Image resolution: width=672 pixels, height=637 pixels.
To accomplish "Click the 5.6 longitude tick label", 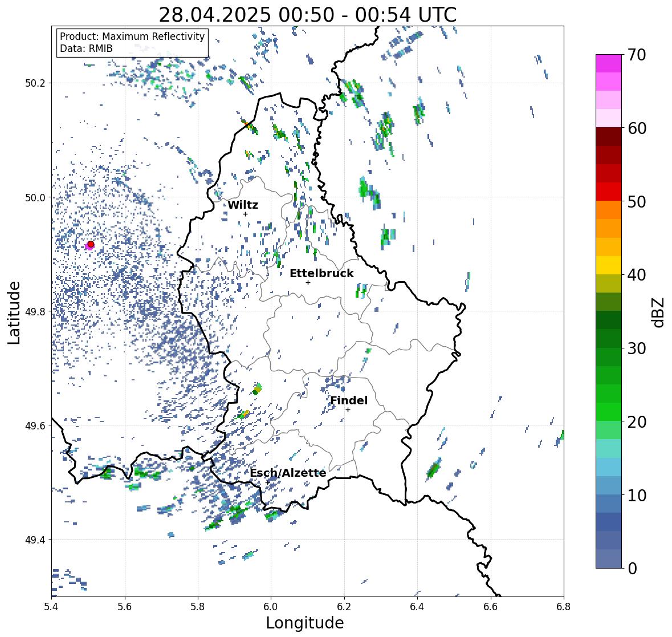I will point(125,606).
